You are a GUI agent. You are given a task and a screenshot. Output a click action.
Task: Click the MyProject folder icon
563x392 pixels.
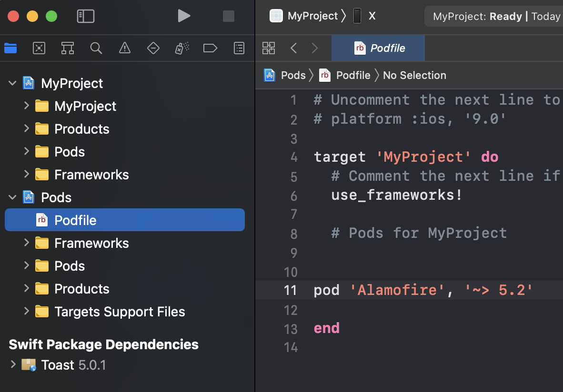pos(42,106)
